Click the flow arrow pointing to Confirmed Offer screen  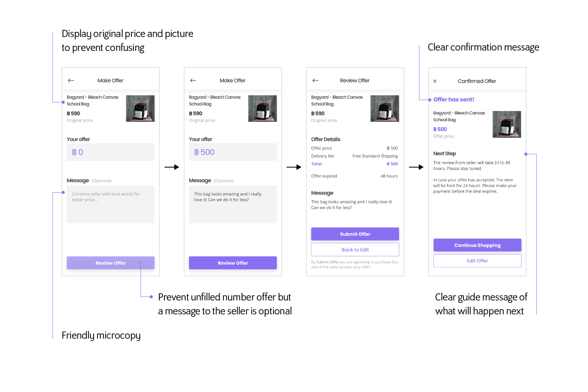tap(416, 167)
